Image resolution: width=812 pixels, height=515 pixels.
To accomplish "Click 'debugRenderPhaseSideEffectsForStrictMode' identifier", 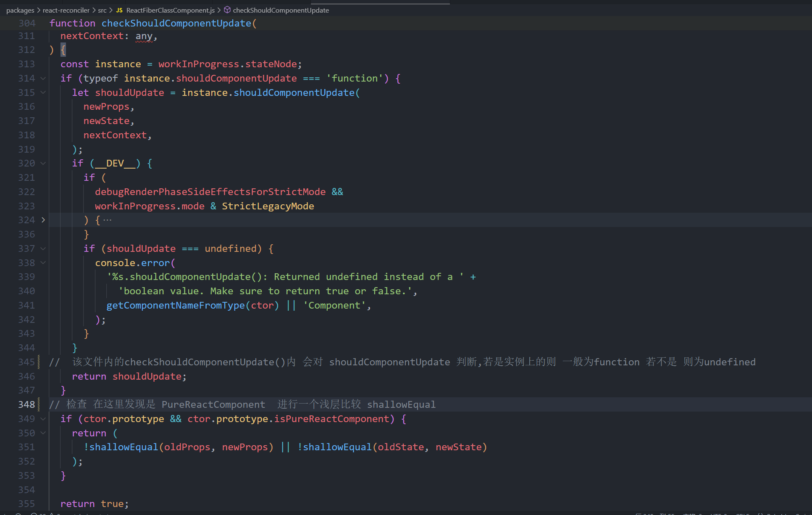I will 210,192.
